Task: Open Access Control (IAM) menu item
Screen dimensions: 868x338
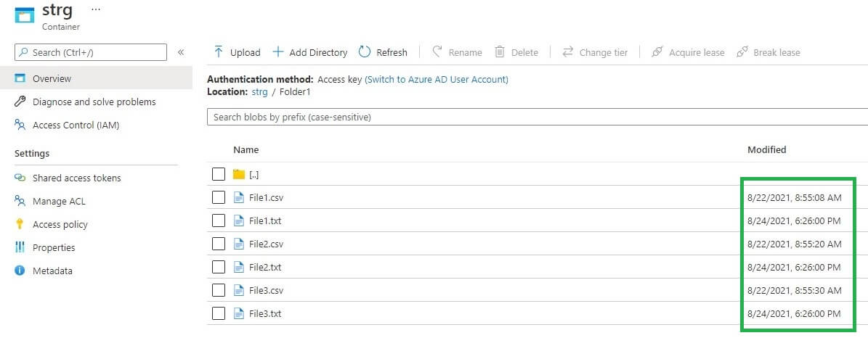Action: (76, 125)
